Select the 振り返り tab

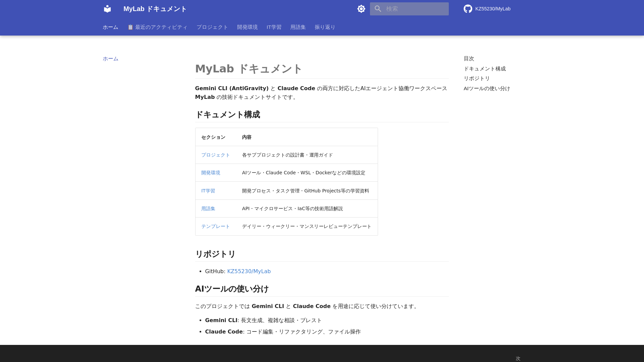(325, 27)
